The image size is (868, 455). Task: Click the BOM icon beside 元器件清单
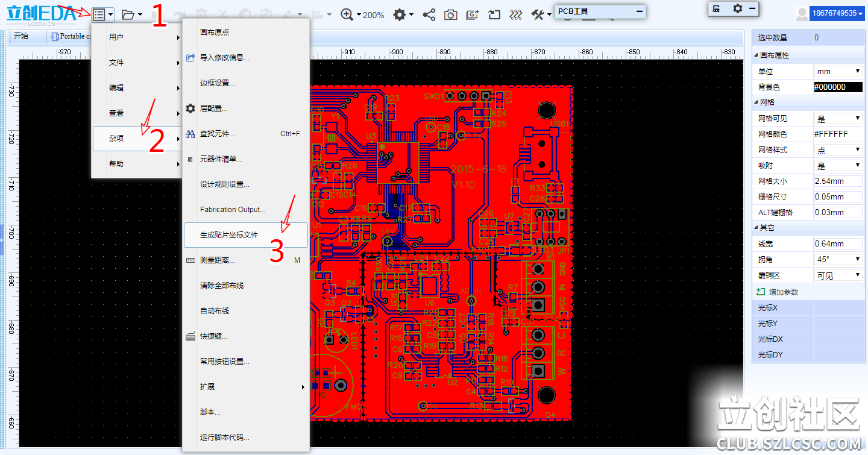tap(190, 159)
